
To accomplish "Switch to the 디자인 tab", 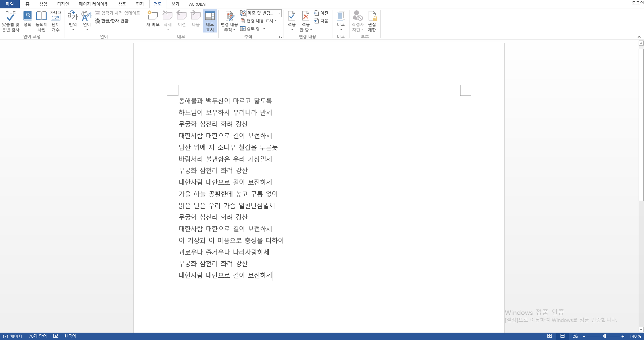I will point(63,4).
